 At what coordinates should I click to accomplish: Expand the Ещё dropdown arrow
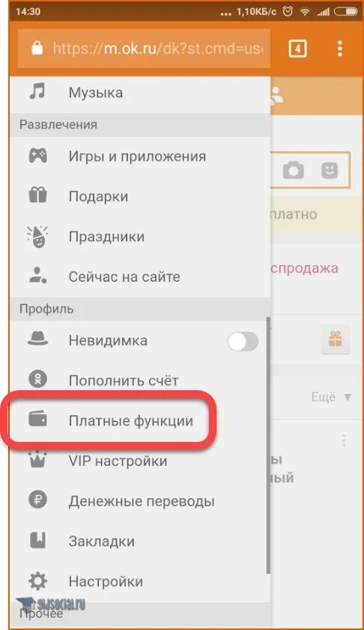coord(348,397)
